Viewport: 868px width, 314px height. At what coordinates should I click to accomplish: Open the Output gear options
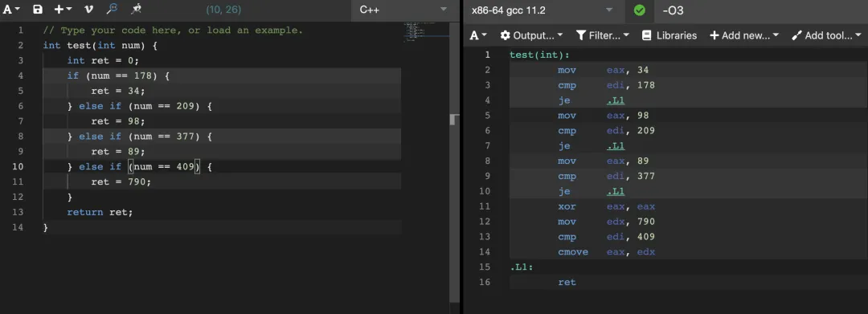pyautogui.click(x=531, y=35)
